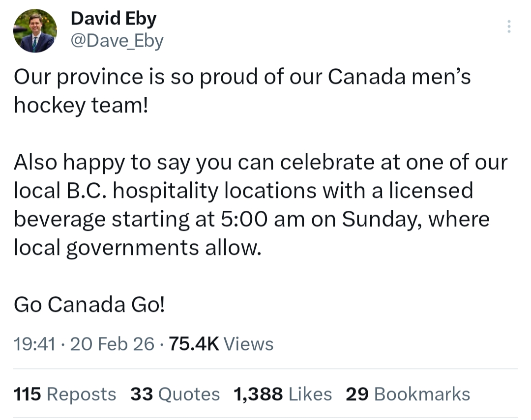The image size is (531, 420).
Task: Click the 20 Feb 26 post date
Action: [x=112, y=344]
